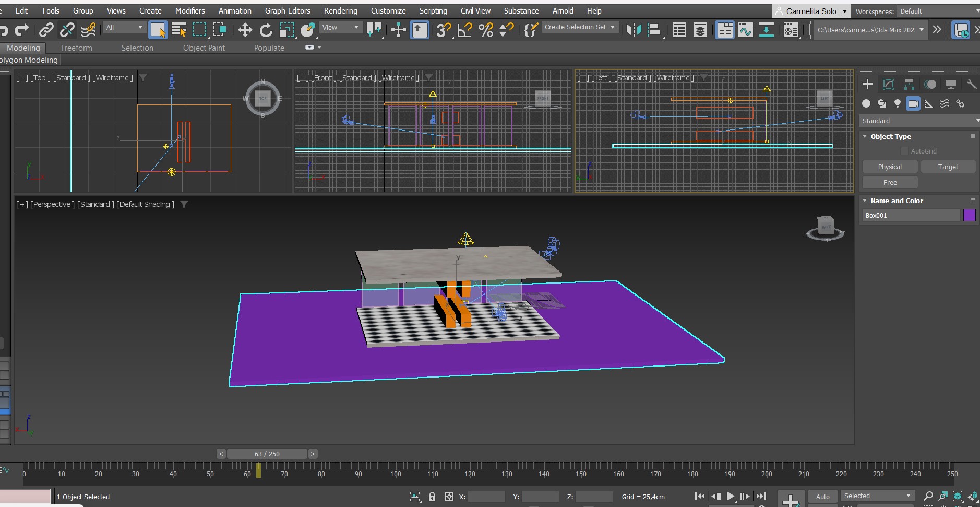
Task: Open the Standard camera type dropdown
Action: tap(919, 121)
